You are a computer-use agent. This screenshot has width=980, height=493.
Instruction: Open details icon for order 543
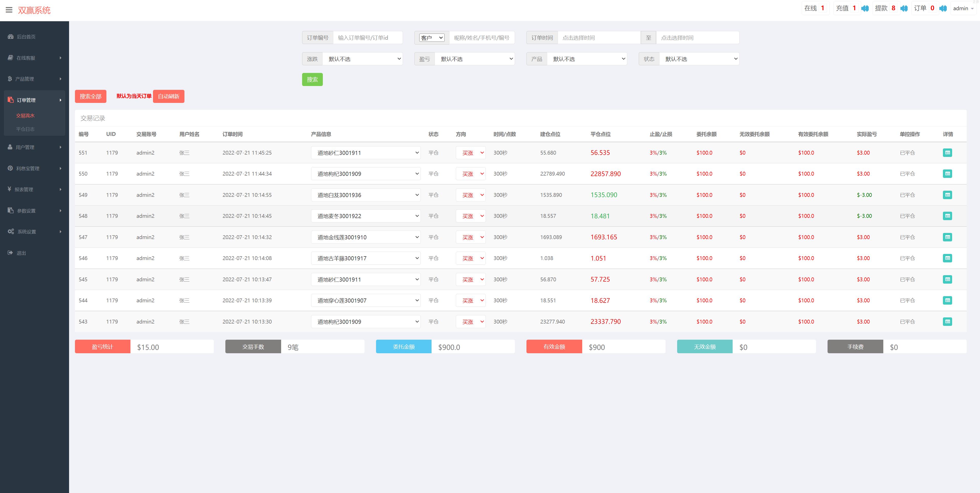947,322
